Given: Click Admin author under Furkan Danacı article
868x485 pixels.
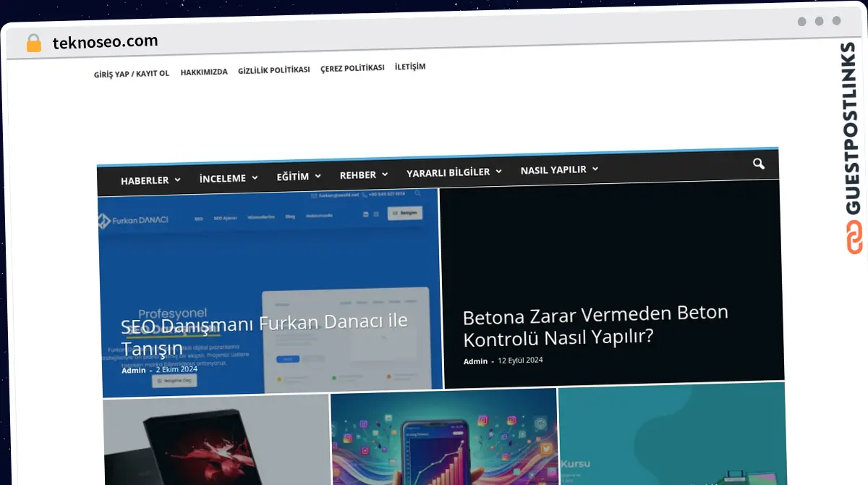Looking at the screenshot, I should click(134, 371).
